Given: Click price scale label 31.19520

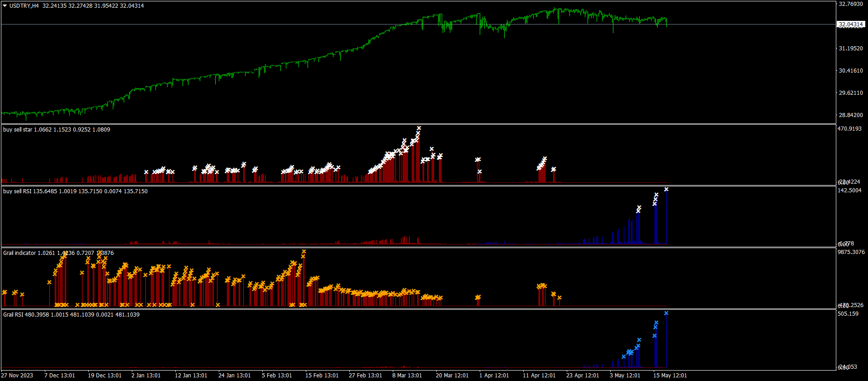Looking at the screenshot, I should pos(851,48).
